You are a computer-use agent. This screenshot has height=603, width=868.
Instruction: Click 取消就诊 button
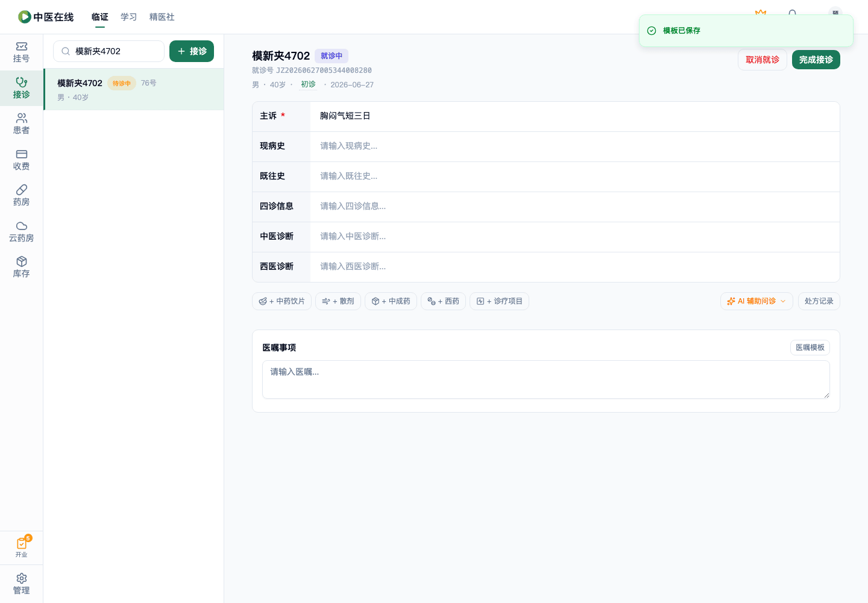tap(763, 60)
